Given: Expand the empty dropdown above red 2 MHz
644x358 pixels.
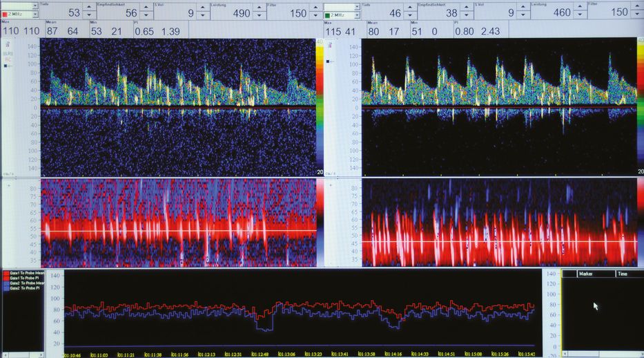Looking at the screenshot, I should coord(35,6).
